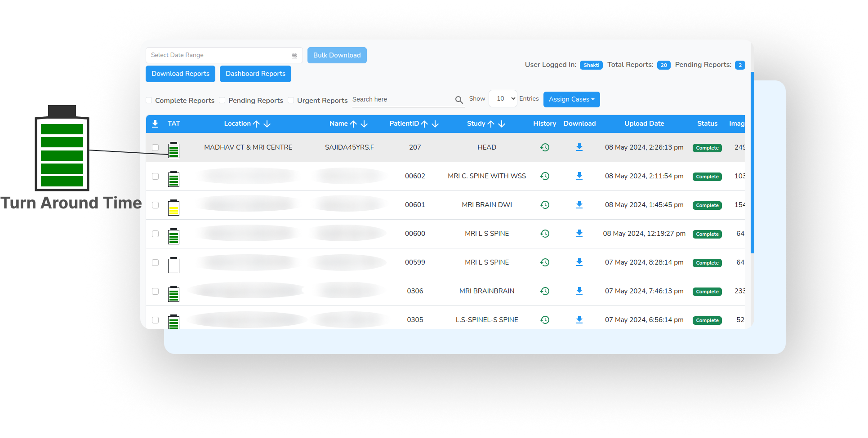Sort Location column ascending with up arrow
This screenshot has width=868, height=438.
(x=256, y=124)
